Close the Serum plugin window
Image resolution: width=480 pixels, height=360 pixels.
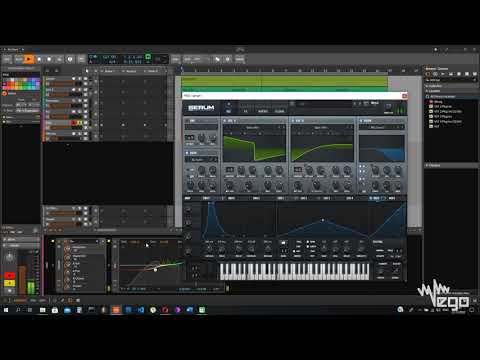(404, 96)
